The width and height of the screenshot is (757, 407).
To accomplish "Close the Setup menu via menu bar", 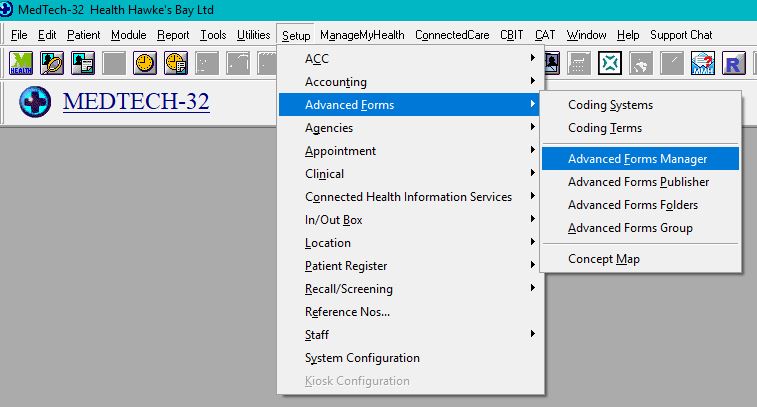I will pos(296,35).
